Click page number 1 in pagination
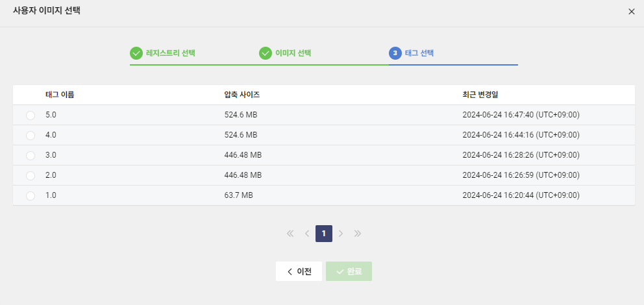 tap(324, 234)
